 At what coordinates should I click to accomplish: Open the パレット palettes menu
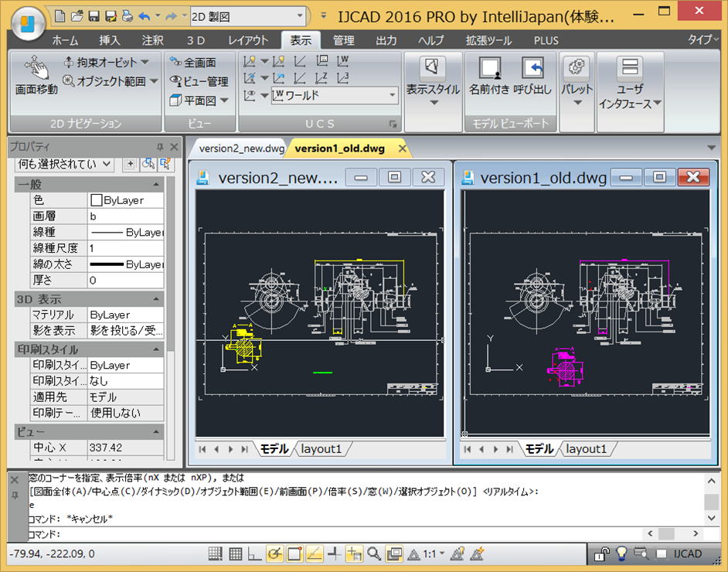[577, 81]
